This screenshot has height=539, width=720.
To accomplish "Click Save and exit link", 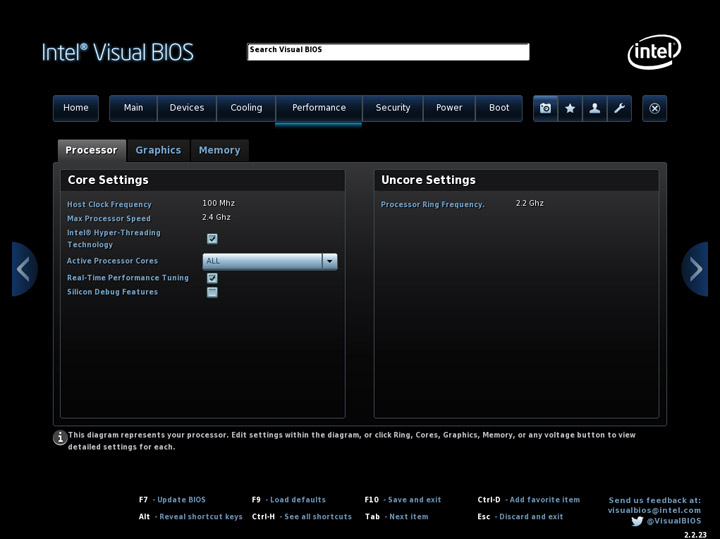I will [414, 500].
